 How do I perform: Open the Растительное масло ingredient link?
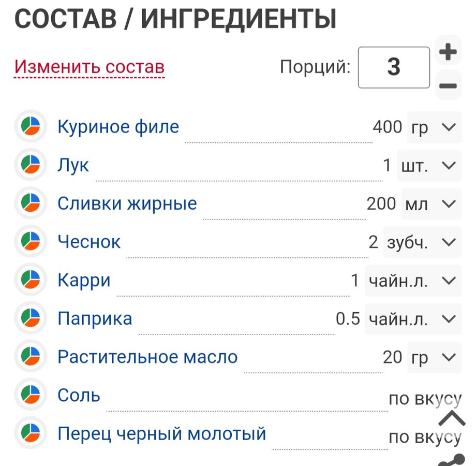pyautogui.click(x=147, y=357)
